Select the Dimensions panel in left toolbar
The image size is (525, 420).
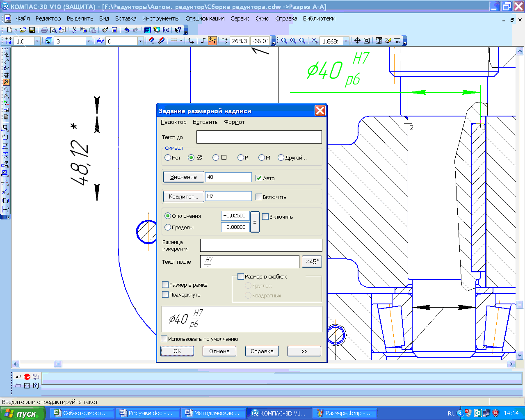(x=6, y=61)
